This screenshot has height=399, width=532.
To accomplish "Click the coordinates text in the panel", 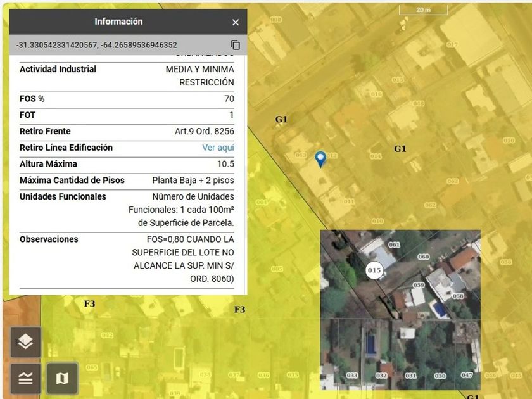I will 97,45.
